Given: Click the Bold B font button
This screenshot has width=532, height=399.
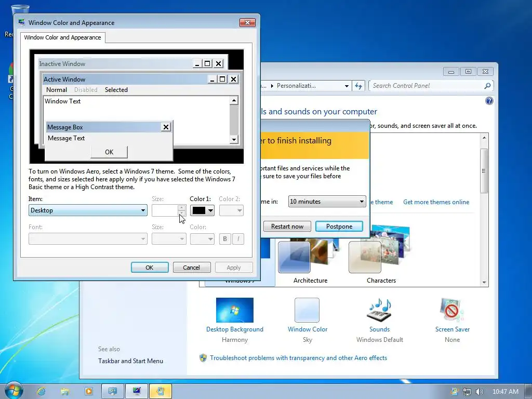Looking at the screenshot, I should click(224, 239).
